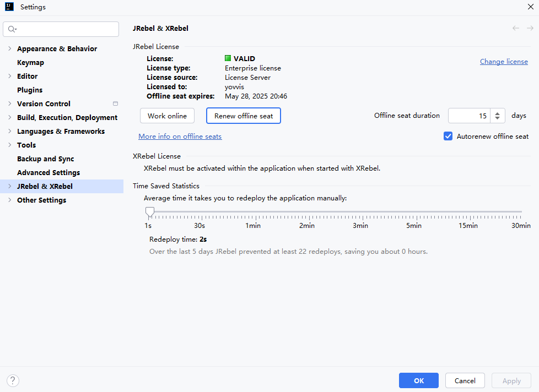Increase offline seat duration with up arrow
The height and width of the screenshot is (392, 539).
[x=497, y=113]
